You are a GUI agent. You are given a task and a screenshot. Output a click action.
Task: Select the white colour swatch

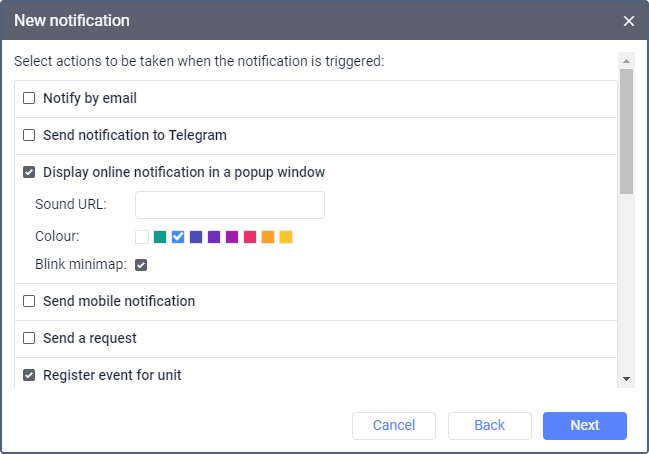click(142, 237)
